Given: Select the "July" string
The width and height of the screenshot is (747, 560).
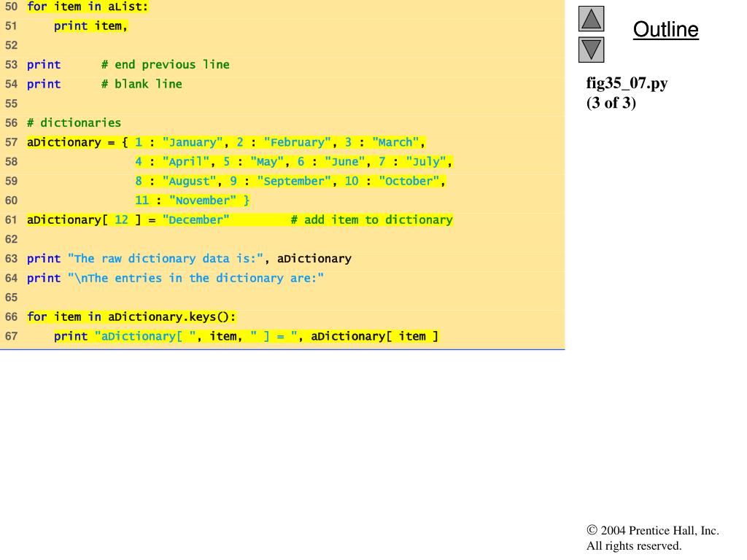Looking at the screenshot, I should [x=426, y=162].
